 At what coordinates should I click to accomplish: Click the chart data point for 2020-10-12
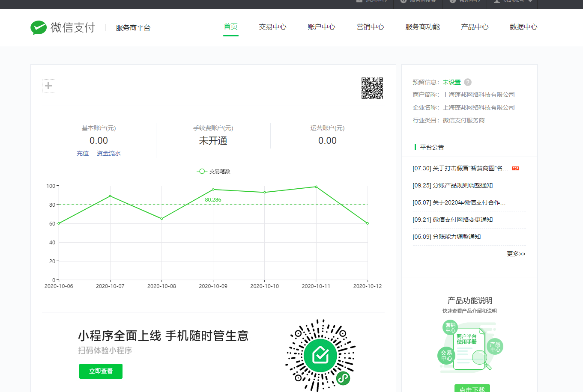click(368, 223)
